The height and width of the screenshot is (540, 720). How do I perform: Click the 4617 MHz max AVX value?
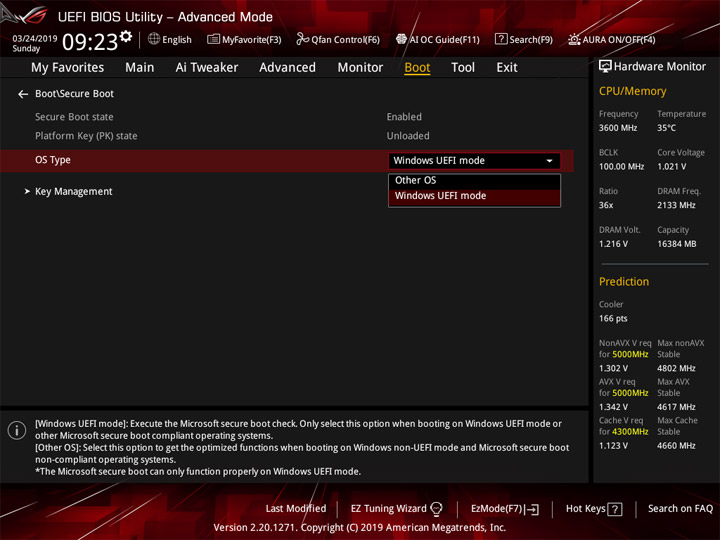tap(676, 407)
